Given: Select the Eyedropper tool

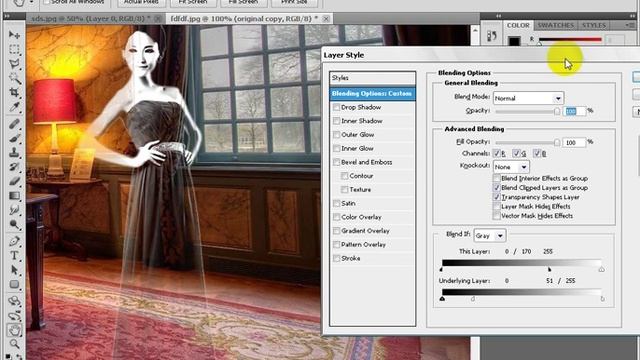Looking at the screenshot, I should click(14, 107).
